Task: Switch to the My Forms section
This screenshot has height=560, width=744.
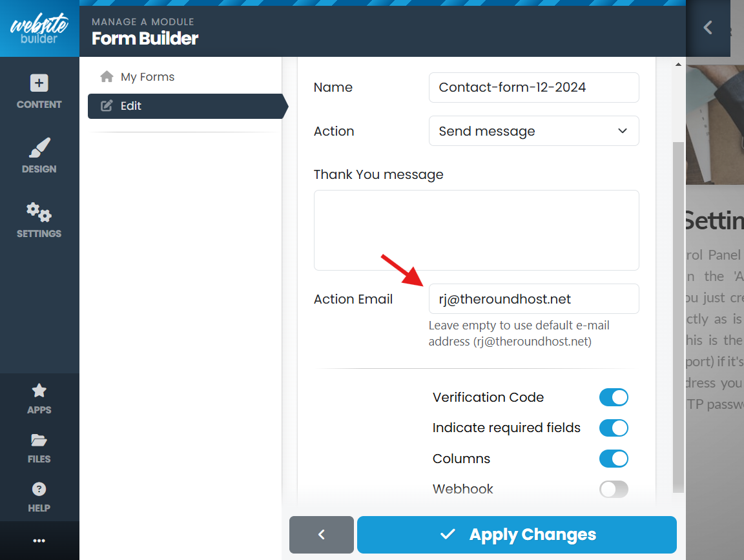Action: point(147,76)
